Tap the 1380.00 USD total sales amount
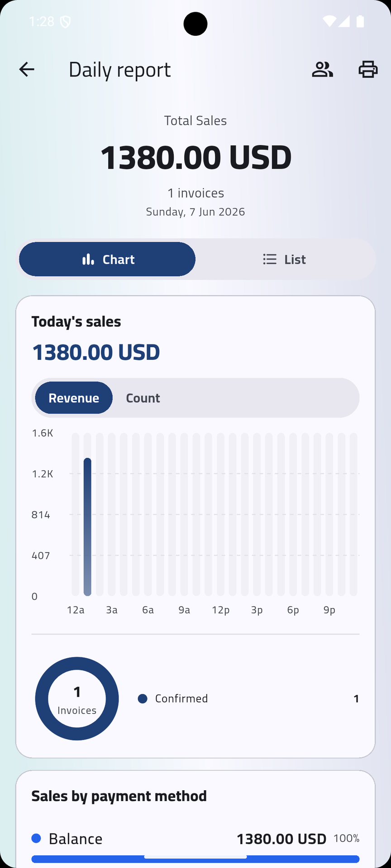This screenshot has width=391, height=868. coord(195,157)
